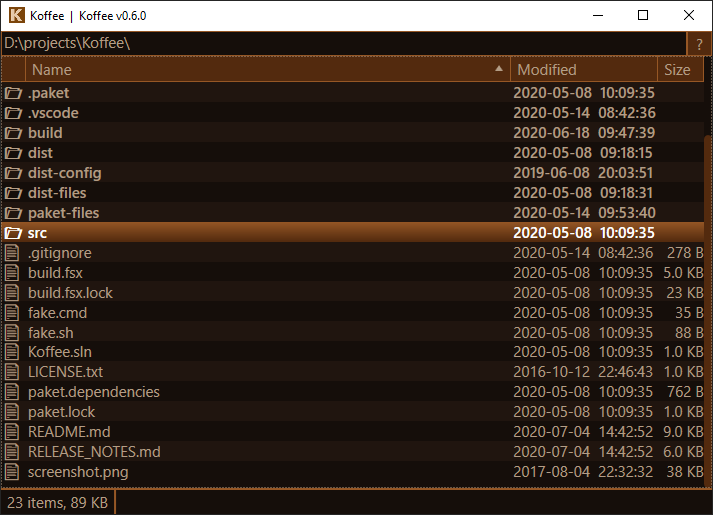The height and width of the screenshot is (515, 713).
Task: Click the LICENSE.txt file icon
Action: pyautogui.click(x=12, y=372)
